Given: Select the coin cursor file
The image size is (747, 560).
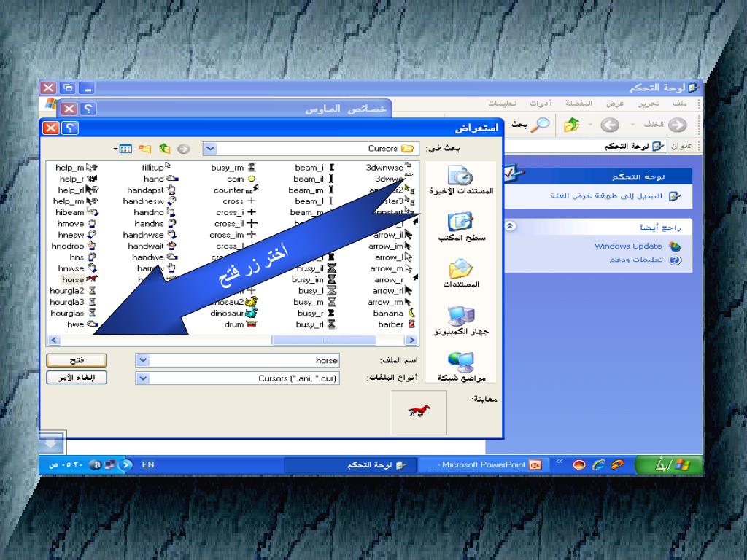Looking at the screenshot, I should [241, 179].
